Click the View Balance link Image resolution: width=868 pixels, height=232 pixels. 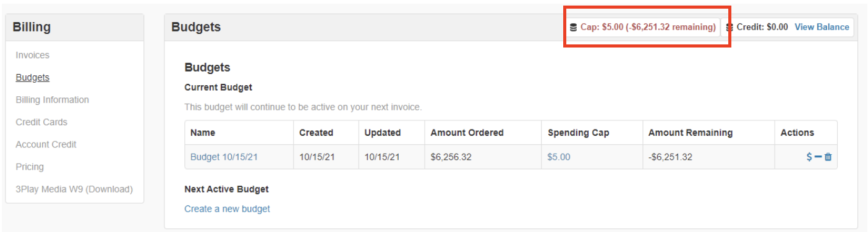click(822, 27)
